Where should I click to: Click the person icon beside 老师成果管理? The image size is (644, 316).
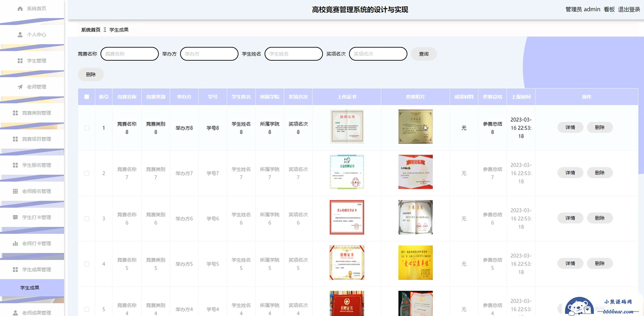point(15,313)
